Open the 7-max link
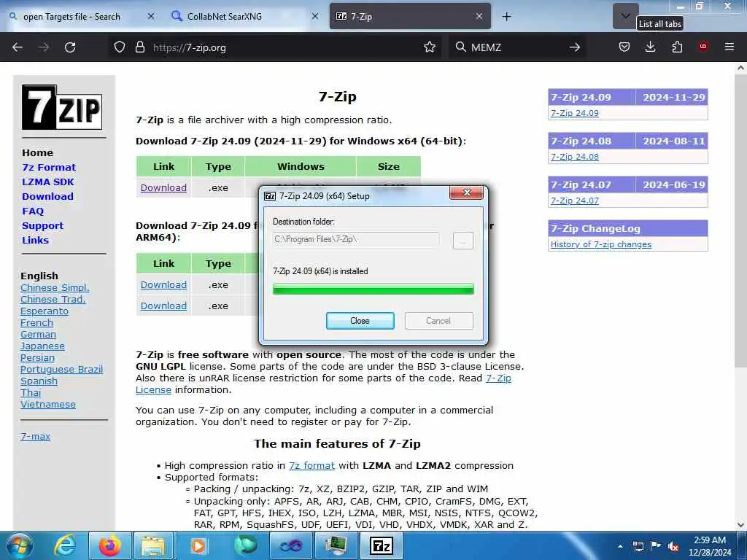Viewport: 747px width, 560px height. point(35,436)
